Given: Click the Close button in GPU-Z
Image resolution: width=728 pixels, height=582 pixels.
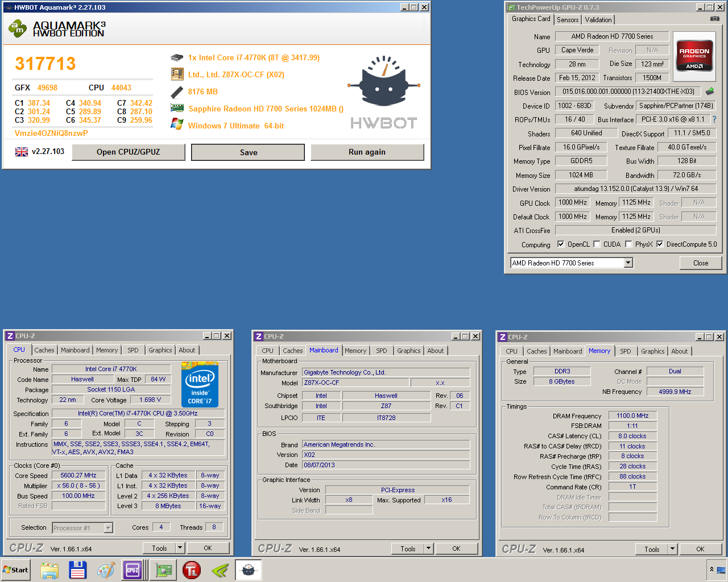Looking at the screenshot, I should (701, 263).
